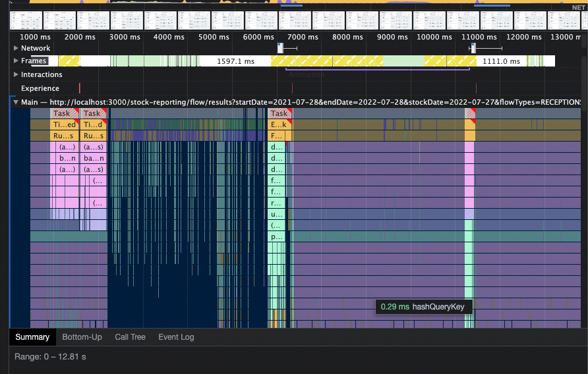Click the 1000 ms ruler label
588x374 pixels.
click(x=35, y=37)
